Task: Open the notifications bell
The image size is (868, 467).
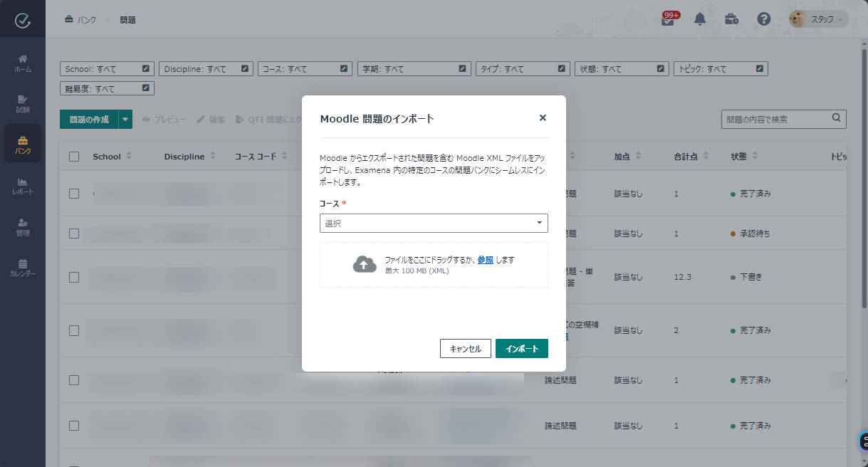Action: pos(700,19)
